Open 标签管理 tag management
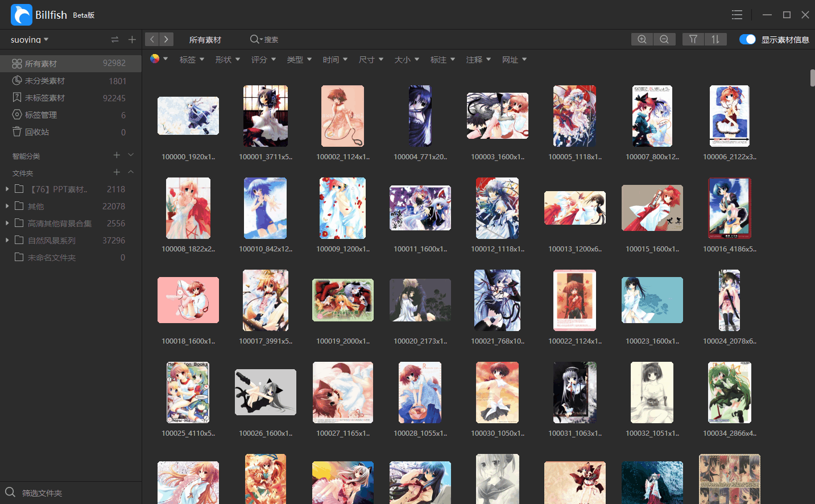Viewport: 815px width, 504px height. (x=71, y=115)
